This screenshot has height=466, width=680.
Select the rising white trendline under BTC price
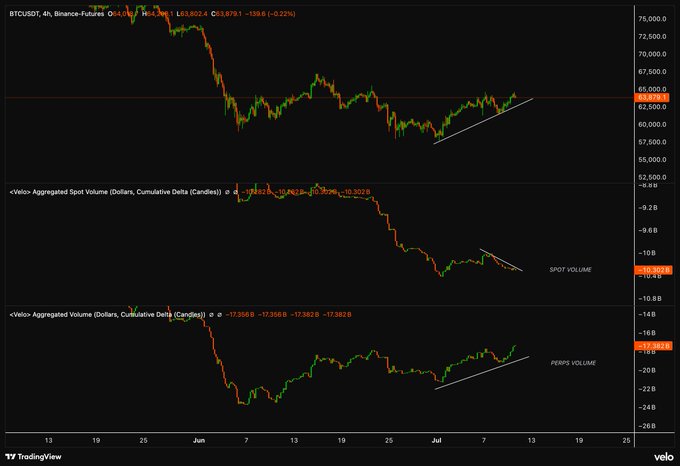[x=483, y=121]
